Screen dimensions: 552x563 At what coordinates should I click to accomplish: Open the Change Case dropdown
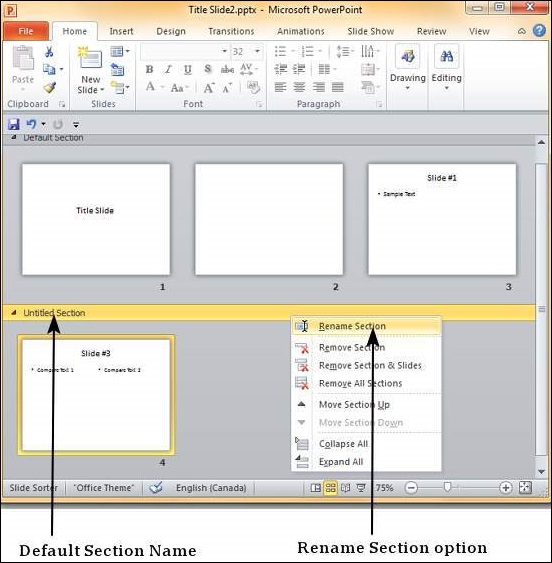pyautogui.click(x=180, y=87)
